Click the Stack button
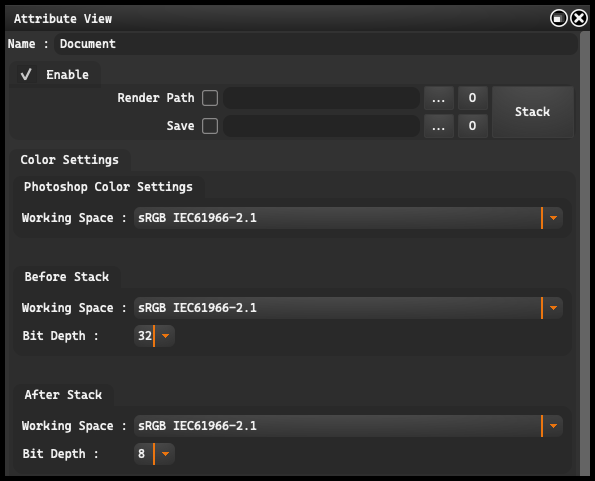This screenshot has width=595, height=481. click(x=532, y=112)
